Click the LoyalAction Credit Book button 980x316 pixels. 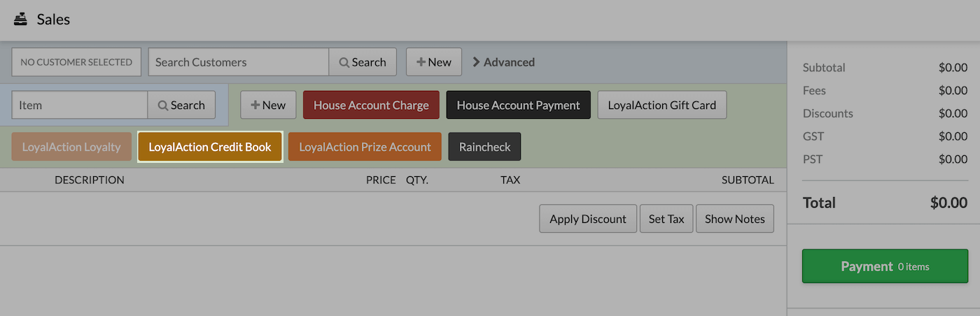[x=210, y=147]
